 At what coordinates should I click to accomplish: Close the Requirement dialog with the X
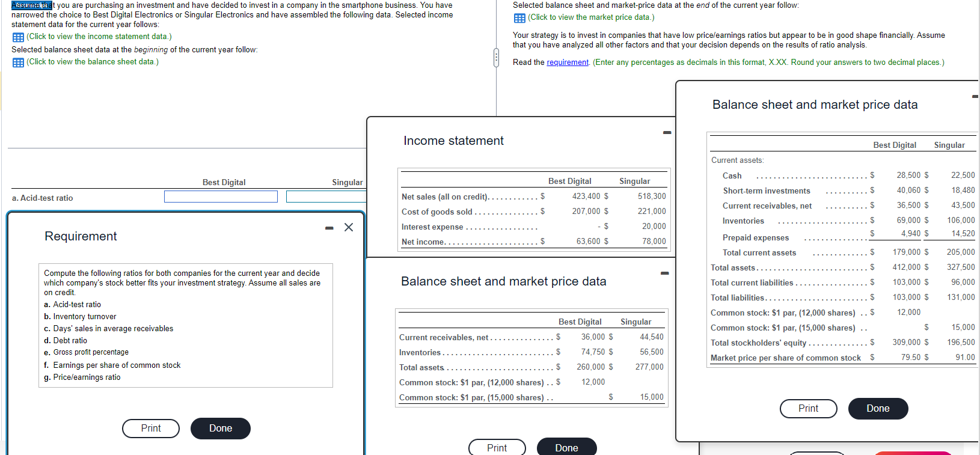pyautogui.click(x=349, y=227)
